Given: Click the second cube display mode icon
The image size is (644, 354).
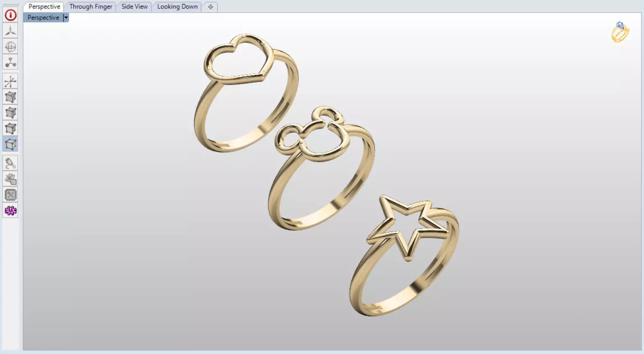Looking at the screenshot, I should click(11, 113).
